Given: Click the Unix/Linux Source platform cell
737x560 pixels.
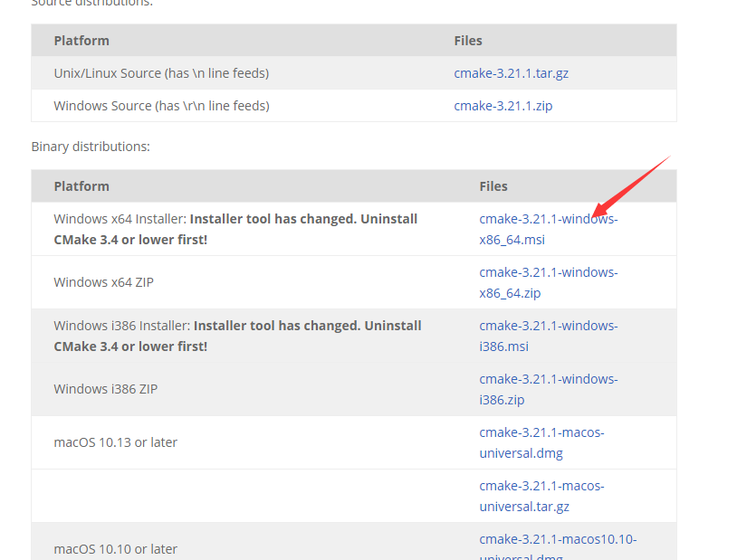Looking at the screenshot, I should (161, 73).
